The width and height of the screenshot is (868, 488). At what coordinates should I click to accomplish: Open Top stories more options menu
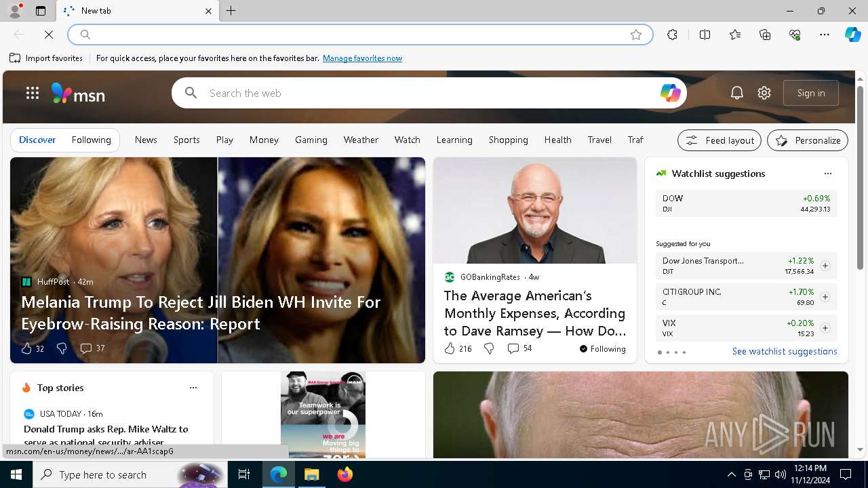pyautogui.click(x=193, y=388)
